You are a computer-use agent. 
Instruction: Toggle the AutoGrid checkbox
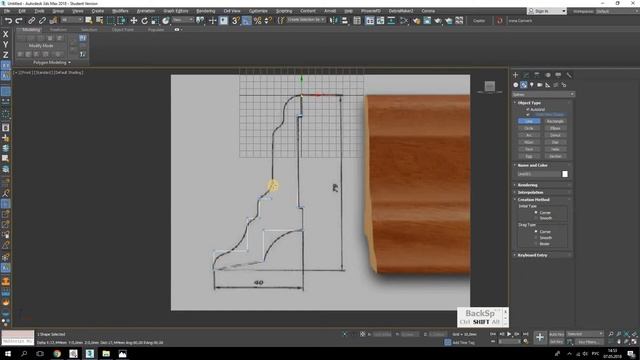click(x=528, y=109)
